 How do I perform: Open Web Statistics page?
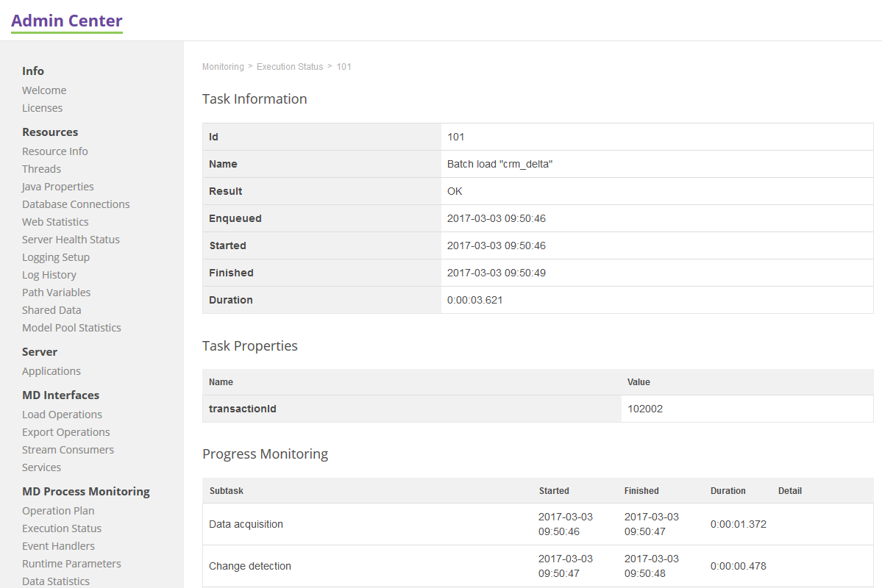55,222
